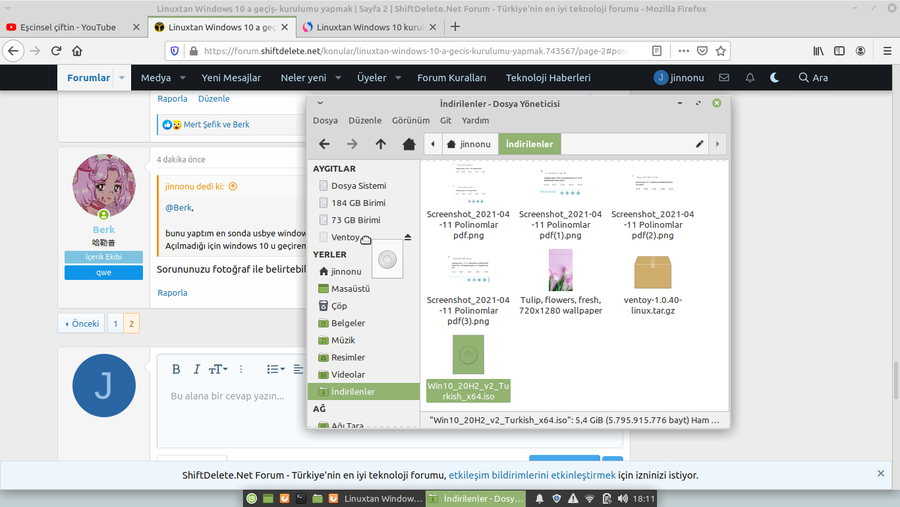900x507 pixels.
Task: Apply bold formatting in reply editor
Action: coord(176,369)
